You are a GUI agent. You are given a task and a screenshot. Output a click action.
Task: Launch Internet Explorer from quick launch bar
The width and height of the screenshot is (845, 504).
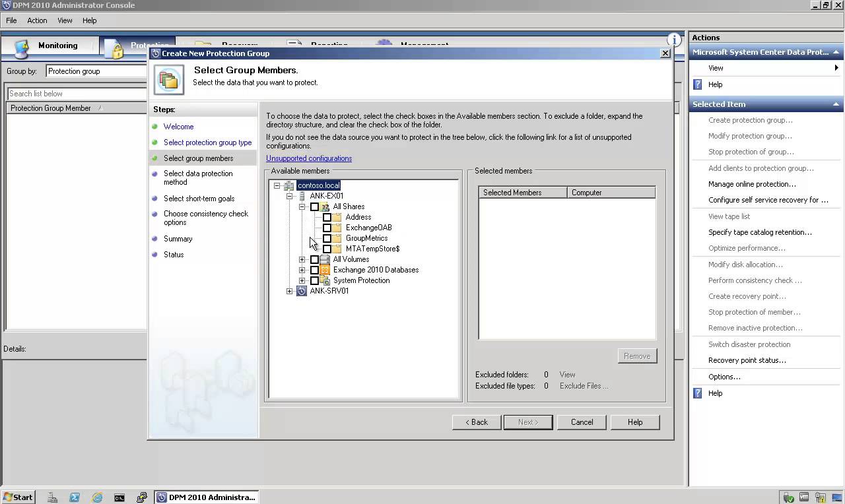pyautogui.click(x=97, y=497)
